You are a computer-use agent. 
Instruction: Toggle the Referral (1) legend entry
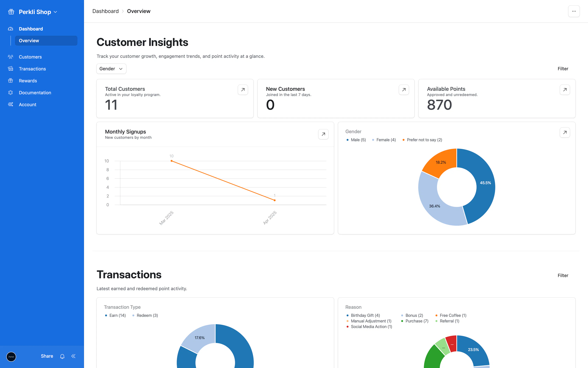pos(447,321)
